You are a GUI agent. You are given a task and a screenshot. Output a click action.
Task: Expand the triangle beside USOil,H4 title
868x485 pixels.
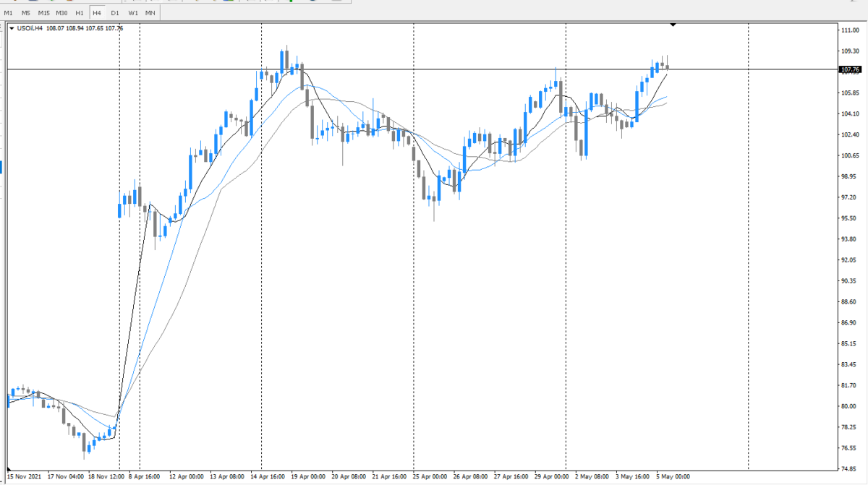12,29
